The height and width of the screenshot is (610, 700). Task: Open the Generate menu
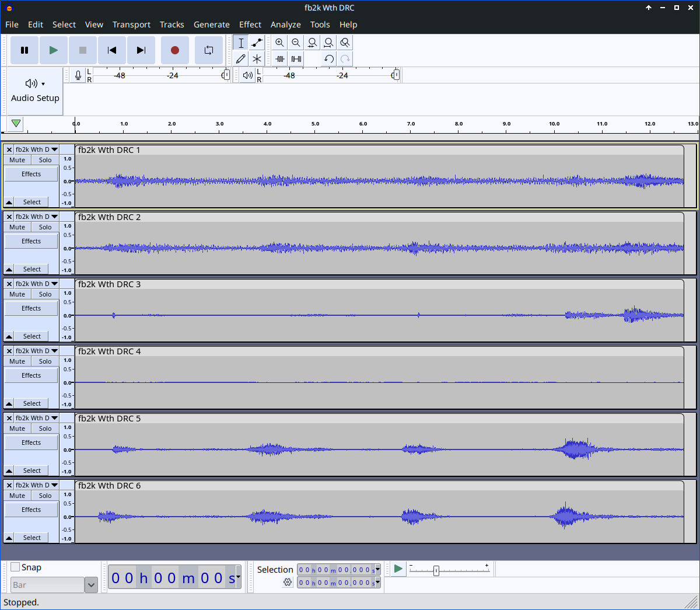coord(212,25)
